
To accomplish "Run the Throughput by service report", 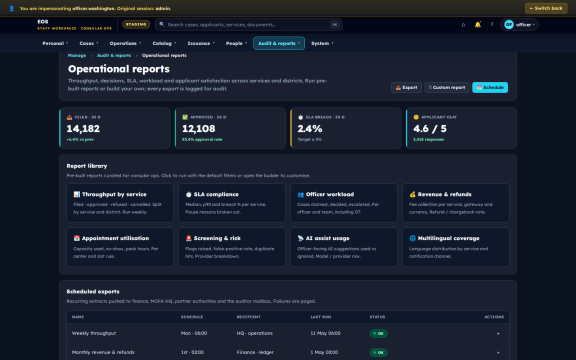I will click(120, 203).
